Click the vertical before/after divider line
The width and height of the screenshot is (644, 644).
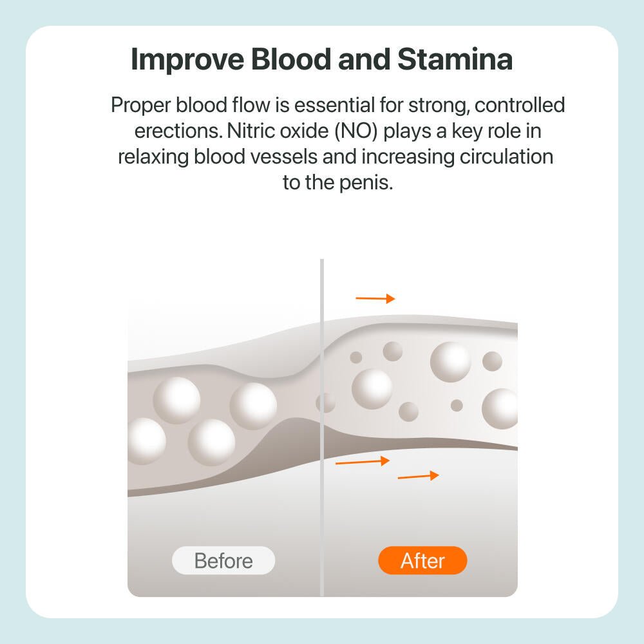pyautogui.click(x=322, y=427)
